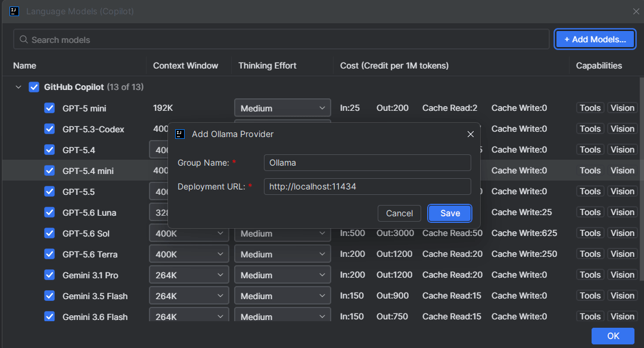
Task: Collapse the GitHub Copilot group
Action: point(18,87)
